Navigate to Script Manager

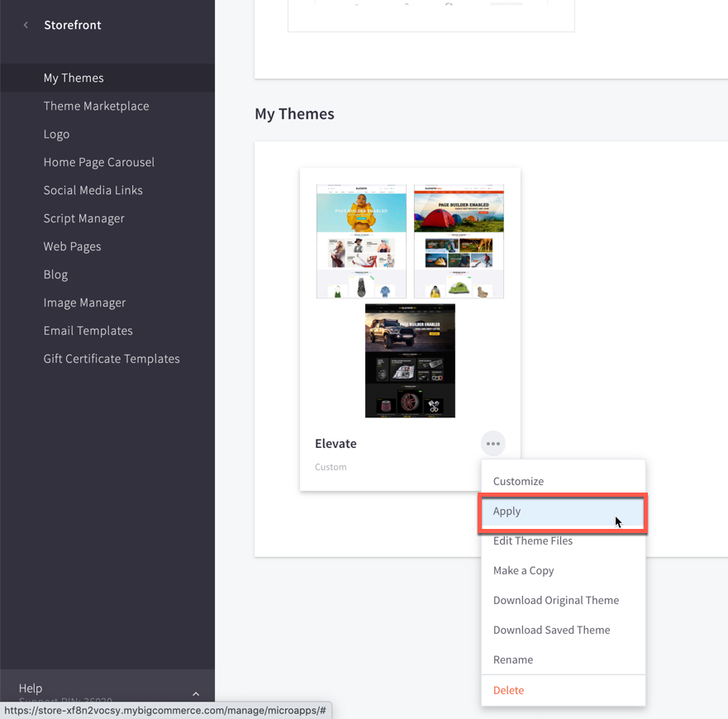tap(83, 218)
